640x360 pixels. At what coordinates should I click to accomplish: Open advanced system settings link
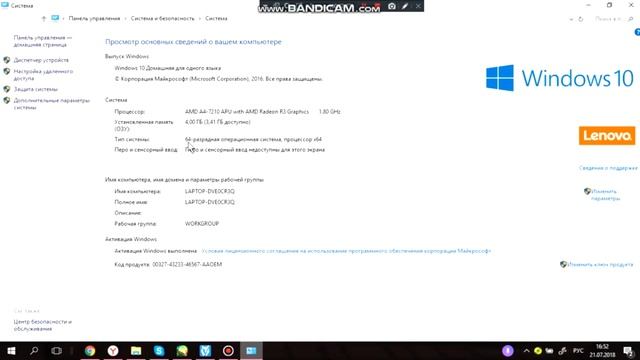coord(51,104)
